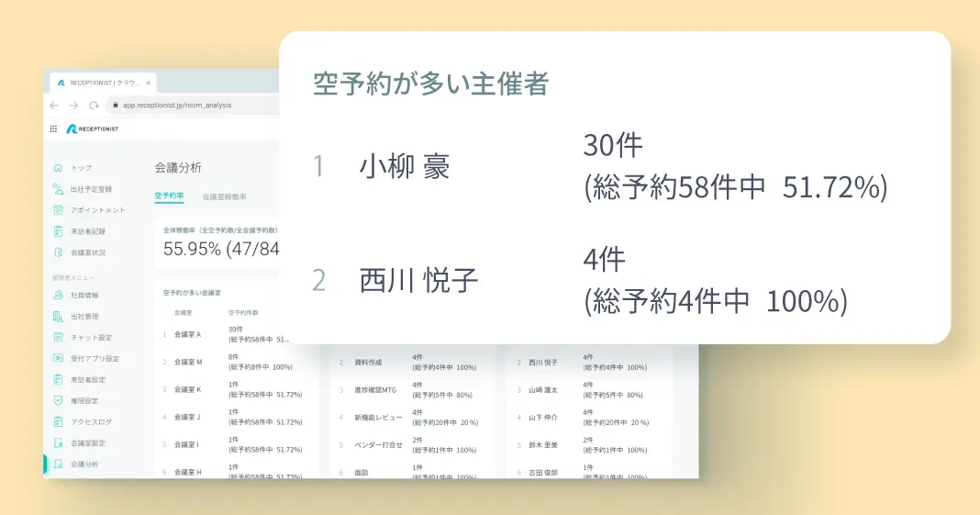This screenshot has width=980, height=515.
Task: Select the 山下 伸介 organizer row
Action: (583, 418)
